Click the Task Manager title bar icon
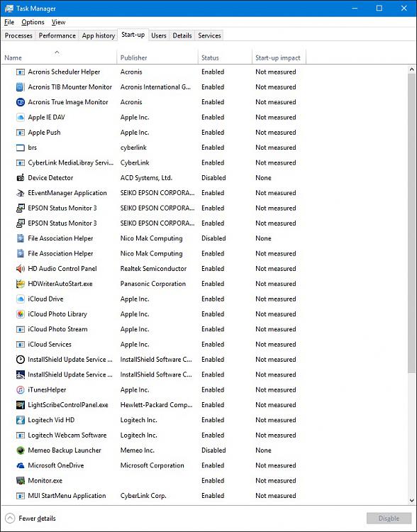This screenshot has height=532, width=417. 9,9
